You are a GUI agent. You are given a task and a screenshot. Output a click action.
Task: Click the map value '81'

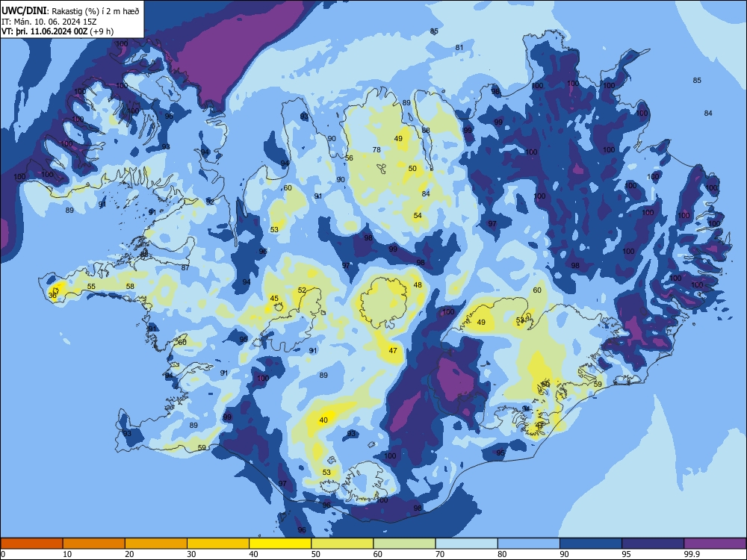click(x=459, y=47)
